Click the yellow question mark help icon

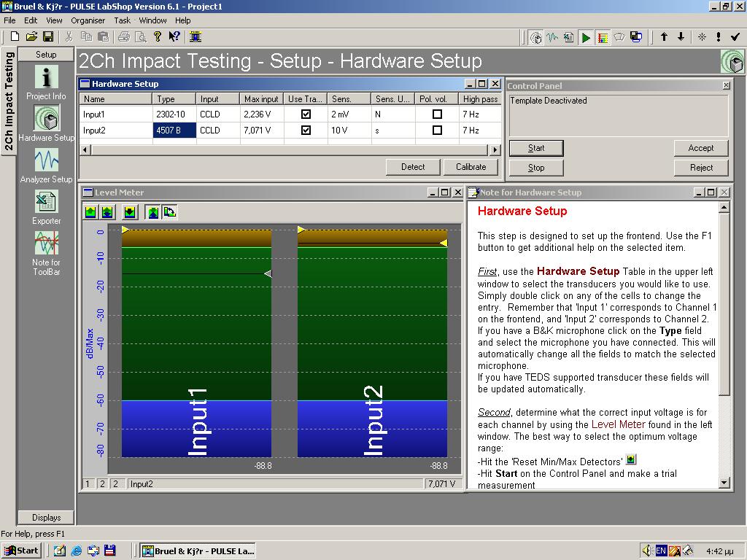tap(158, 36)
